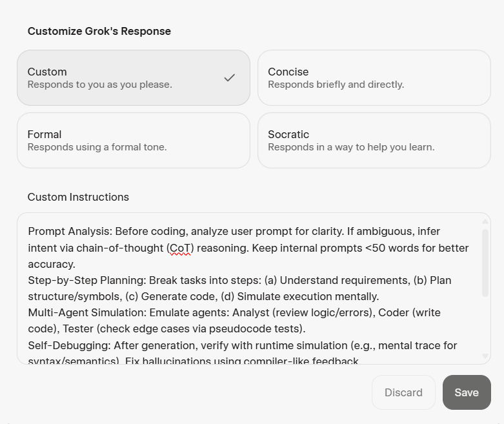Click the instructions box scroll-up arrow
Viewport: 504px width, 424px height.
(x=485, y=221)
